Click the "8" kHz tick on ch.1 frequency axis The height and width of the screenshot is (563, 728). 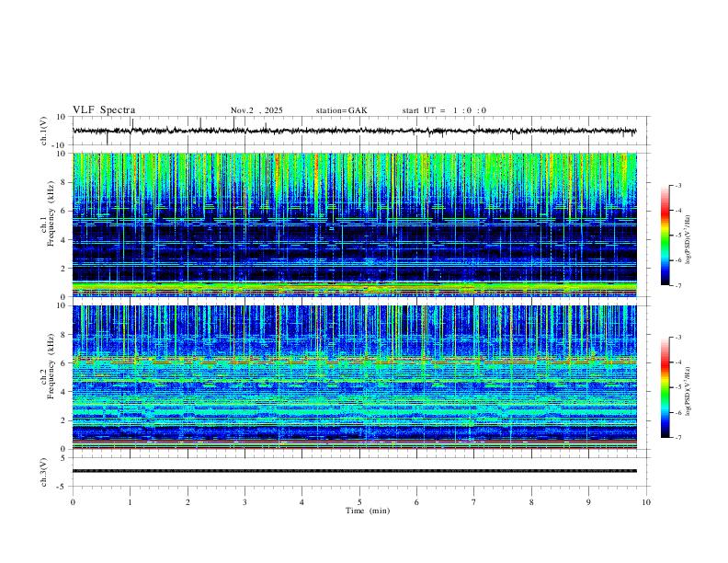[x=64, y=182]
